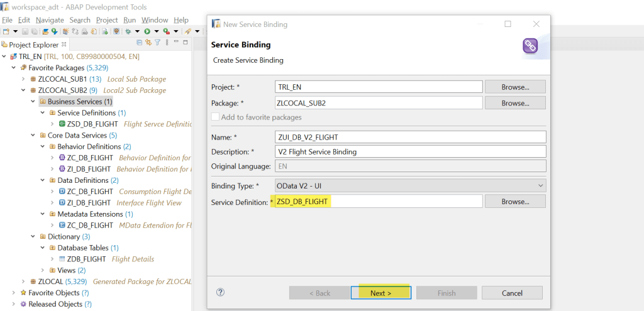Click the Collapse All icon in Project Explorer
This screenshot has height=311, width=644.
tap(140, 43)
